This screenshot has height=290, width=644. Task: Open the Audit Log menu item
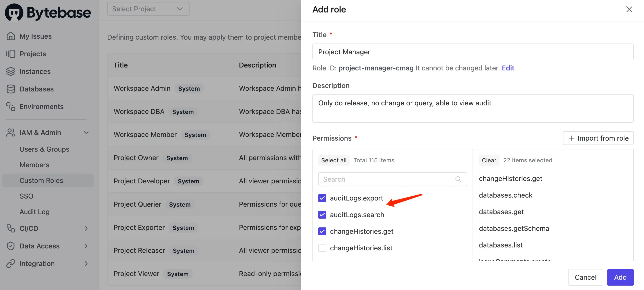pyautogui.click(x=35, y=212)
